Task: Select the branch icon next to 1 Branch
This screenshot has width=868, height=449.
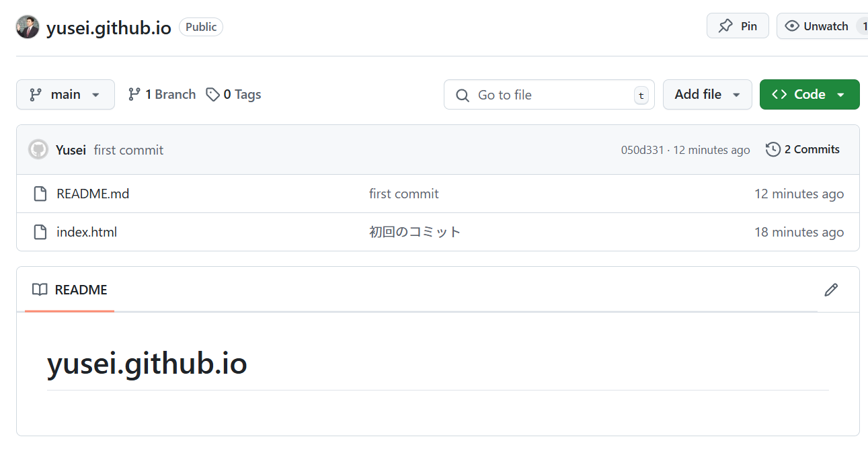Action: click(x=134, y=94)
